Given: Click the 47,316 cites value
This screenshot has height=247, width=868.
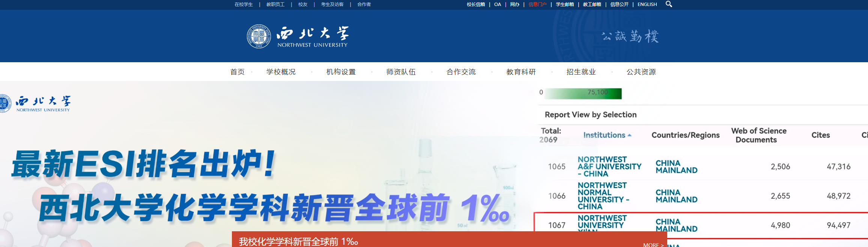Looking at the screenshot, I should [839, 167].
